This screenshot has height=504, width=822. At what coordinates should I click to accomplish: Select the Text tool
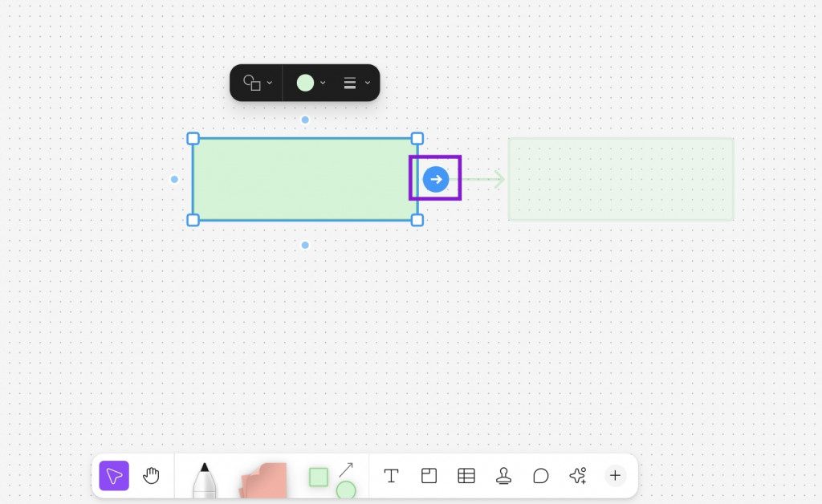(x=391, y=476)
